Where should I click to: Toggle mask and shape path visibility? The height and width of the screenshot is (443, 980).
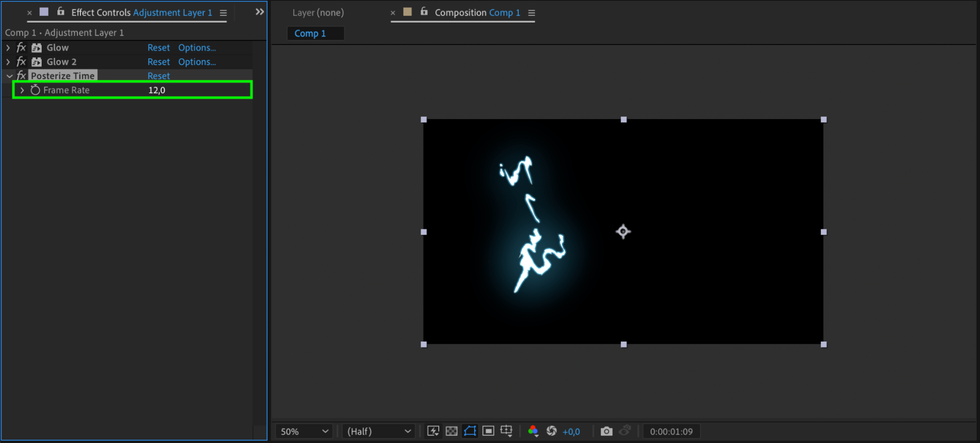click(470, 431)
